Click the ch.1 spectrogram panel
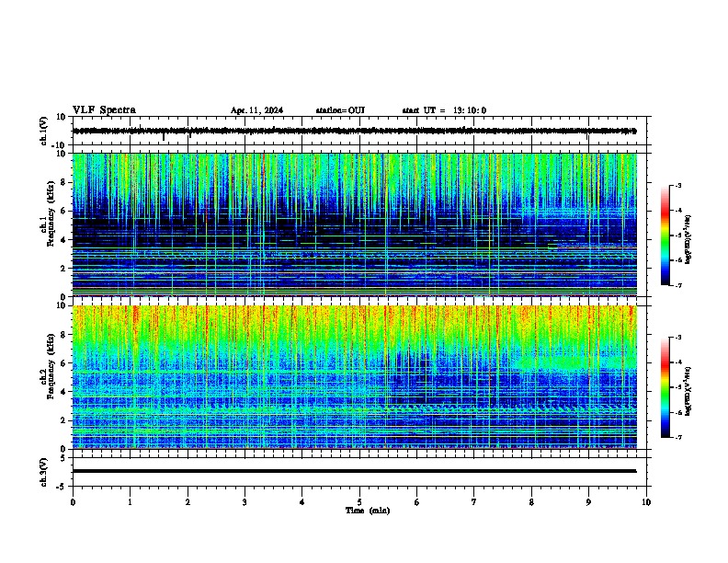 (x=355, y=224)
